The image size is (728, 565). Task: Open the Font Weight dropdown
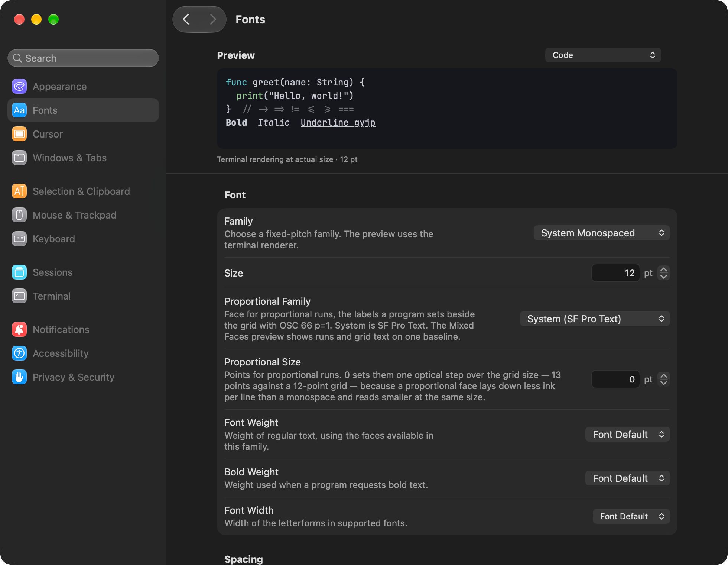pos(627,435)
